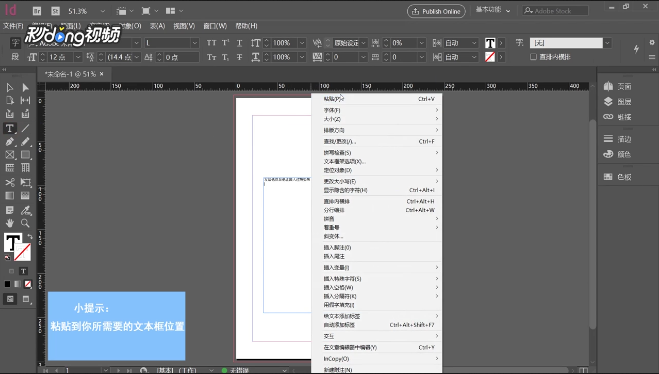Viewport: 659px width, 374px height.
Task: Choose 在文章编辑器中编辑(Y) menu entry
Action: 377,348
